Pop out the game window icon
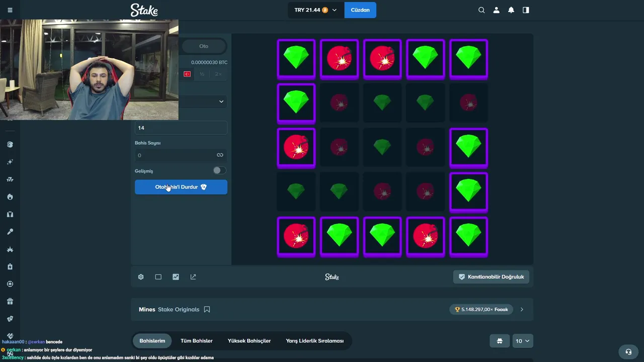Image resolution: width=644 pixels, height=362 pixels. pyautogui.click(x=193, y=277)
